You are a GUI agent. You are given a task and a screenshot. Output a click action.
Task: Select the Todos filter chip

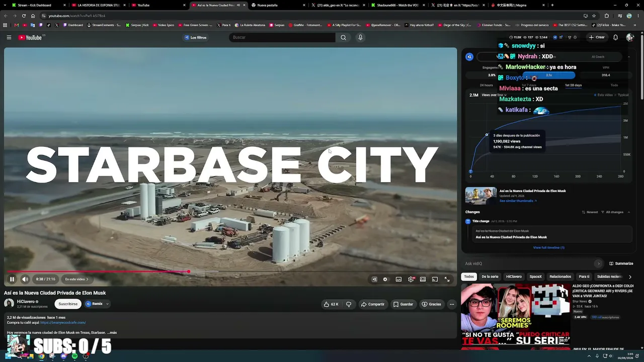click(469, 277)
